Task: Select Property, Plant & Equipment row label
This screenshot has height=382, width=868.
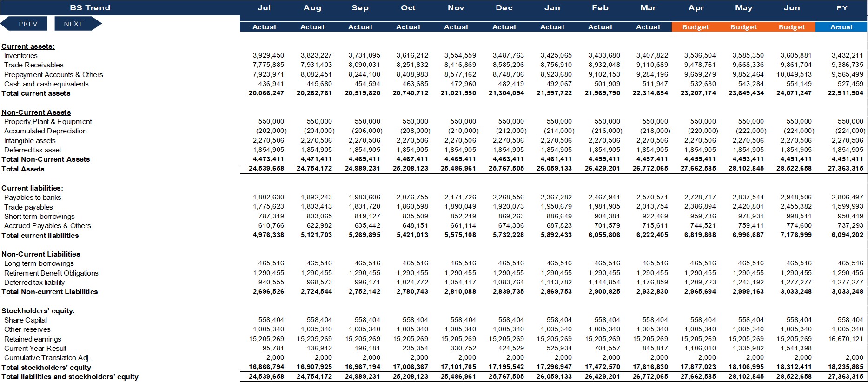Action: pos(48,122)
